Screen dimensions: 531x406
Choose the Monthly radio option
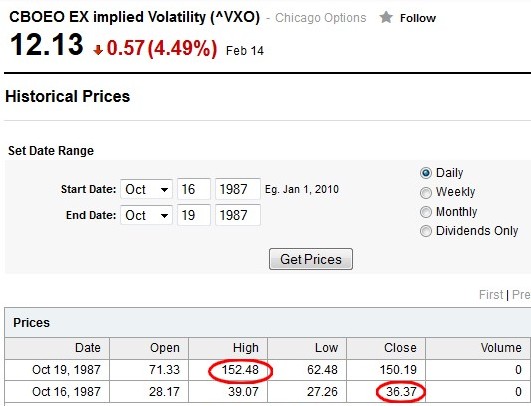pyautogui.click(x=426, y=212)
